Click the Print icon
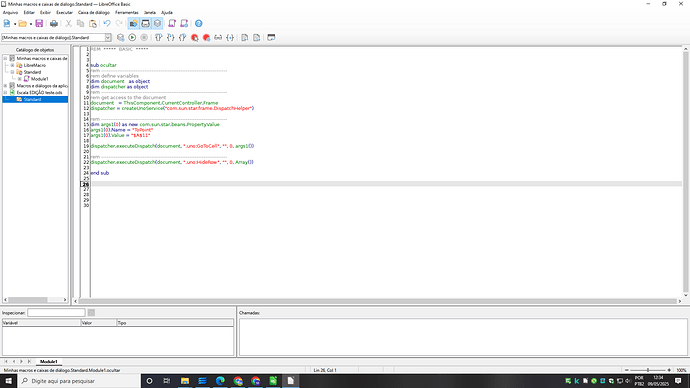This screenshot has width=690, height=388. [54, 24]
